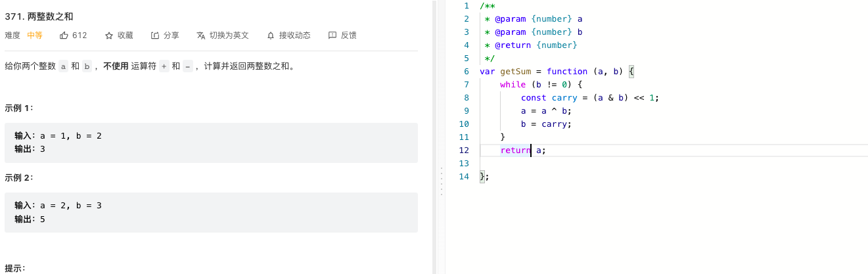Click the thumbs-up like icon
This screenshot has height=274, width=868.
[x=64, y=35]
